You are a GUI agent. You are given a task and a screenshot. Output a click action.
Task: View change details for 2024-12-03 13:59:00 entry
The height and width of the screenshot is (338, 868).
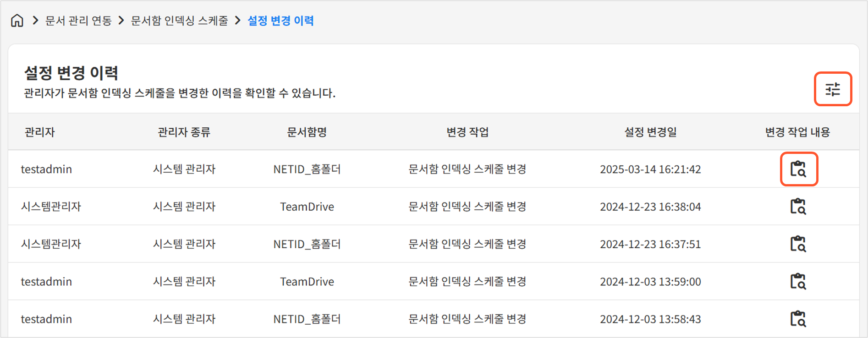coord(798,281)
